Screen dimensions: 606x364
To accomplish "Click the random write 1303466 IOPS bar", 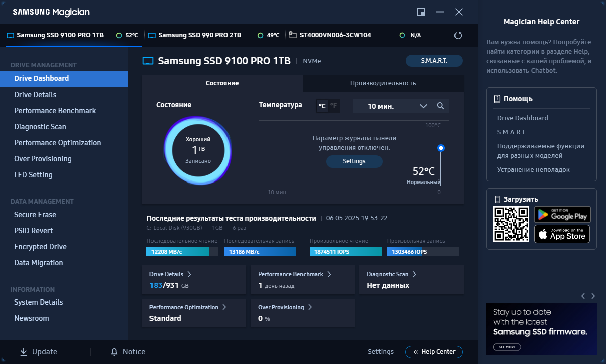I will (x=423, y=251).
